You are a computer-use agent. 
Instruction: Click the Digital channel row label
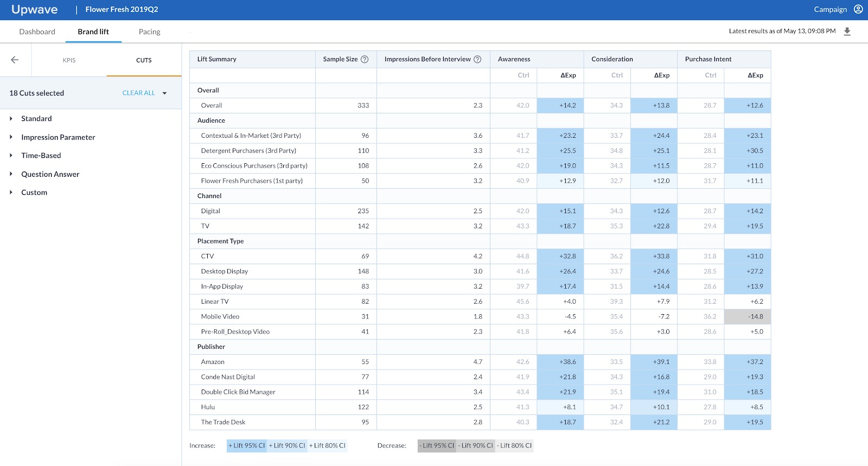pyautogui.click(x=210, y=211)
